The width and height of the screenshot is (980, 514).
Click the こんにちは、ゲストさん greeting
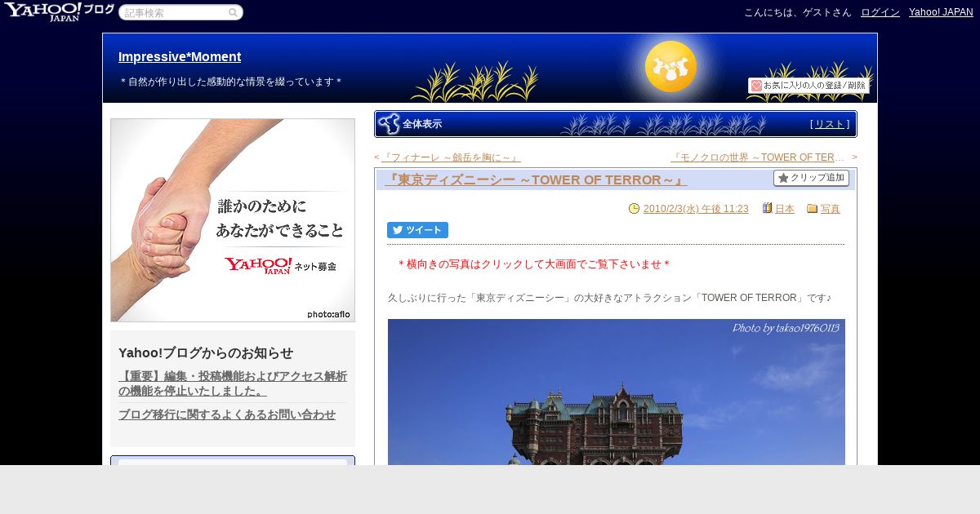pos(798,12)
